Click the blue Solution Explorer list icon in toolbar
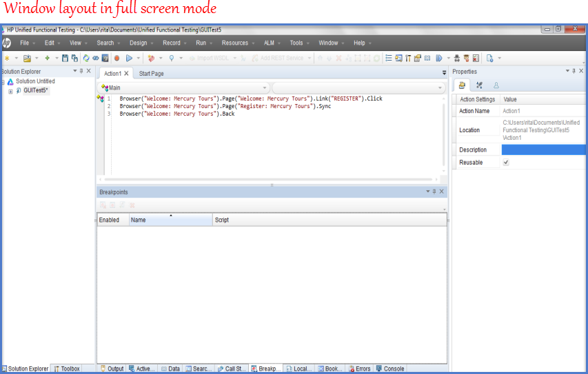 (x=389, y=58)
